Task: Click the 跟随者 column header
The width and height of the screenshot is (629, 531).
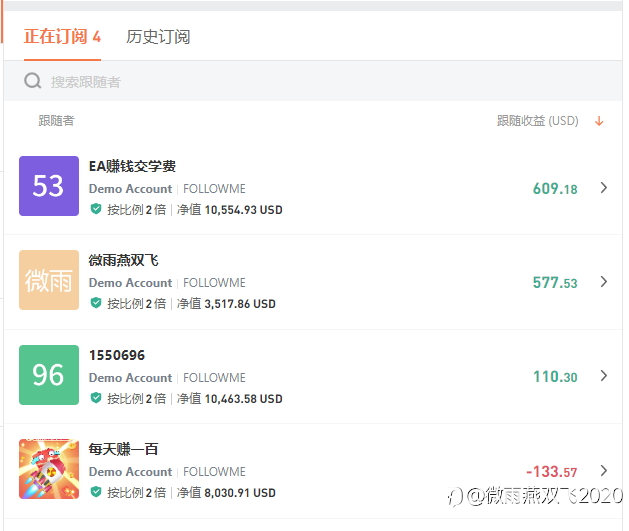Action: coord(57,121)
